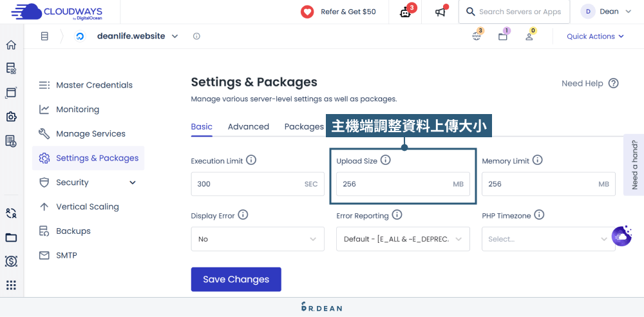This screenshot has height=317, width=644.
Task: Open the Dean account dropdown
Action: [x=606, y=12]
